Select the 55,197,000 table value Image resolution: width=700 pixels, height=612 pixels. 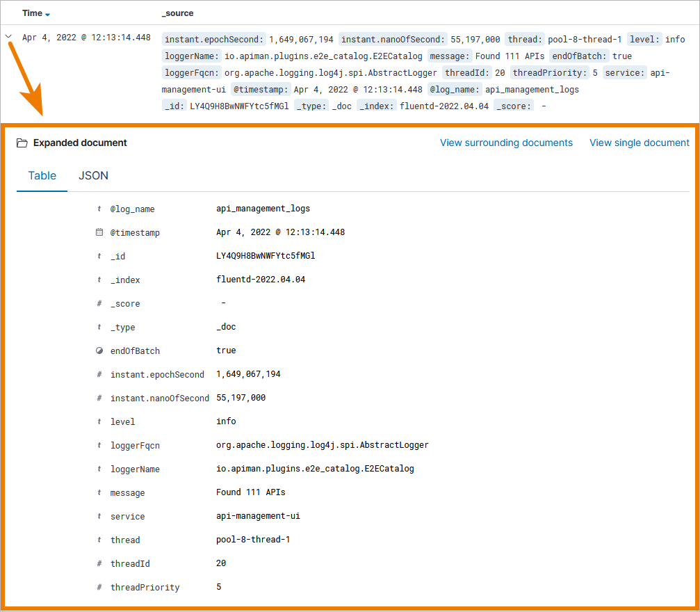(241, 398)
